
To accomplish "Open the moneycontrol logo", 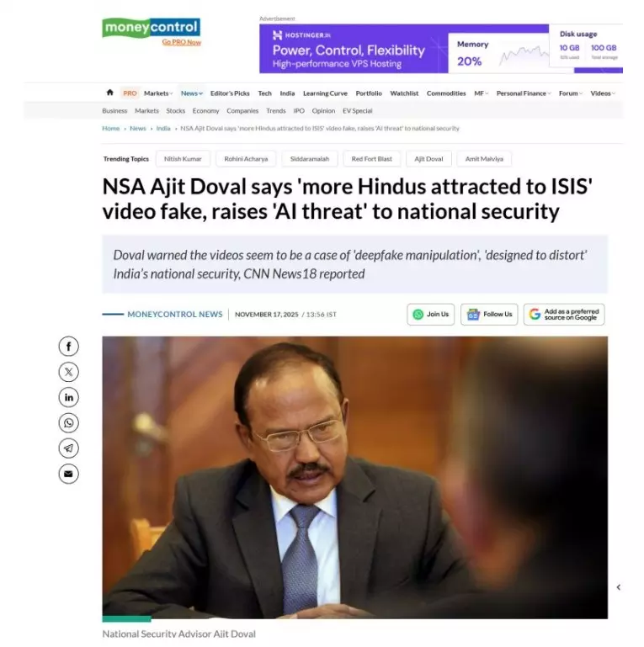I will coord(151,27).
